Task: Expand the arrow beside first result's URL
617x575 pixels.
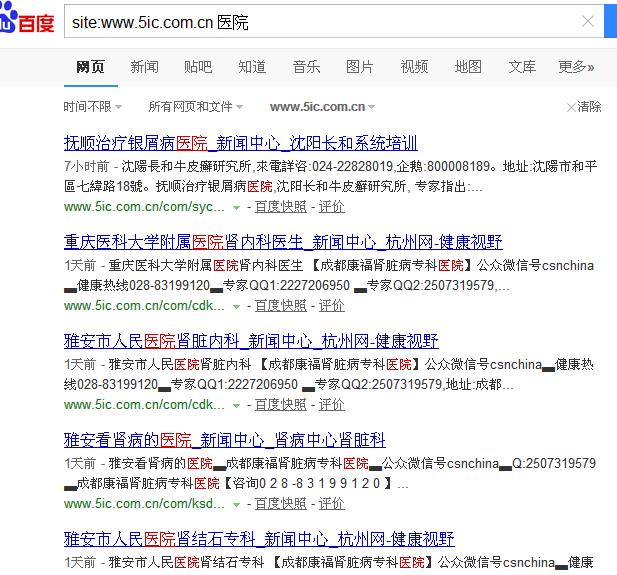Action: tap(237, 207)
